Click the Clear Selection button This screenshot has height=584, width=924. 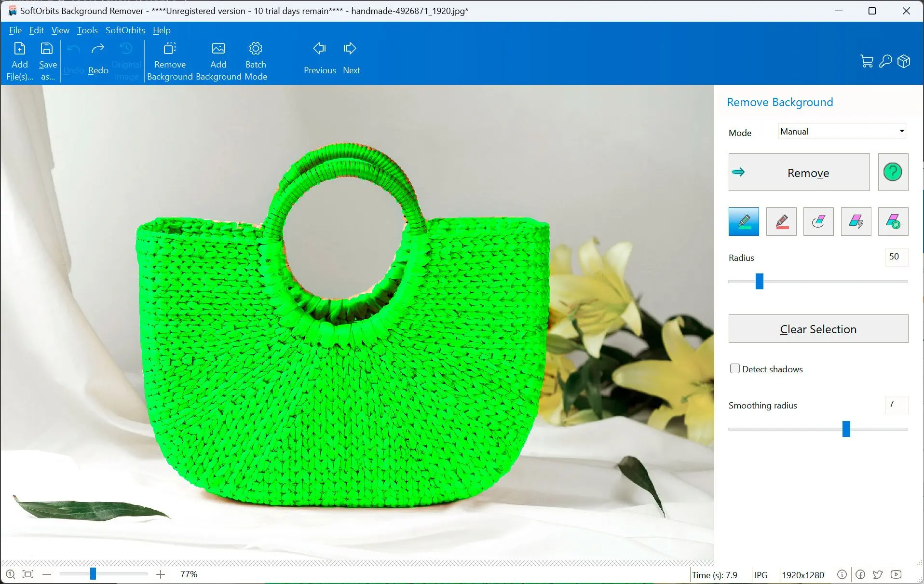click(x=818, y=329)
